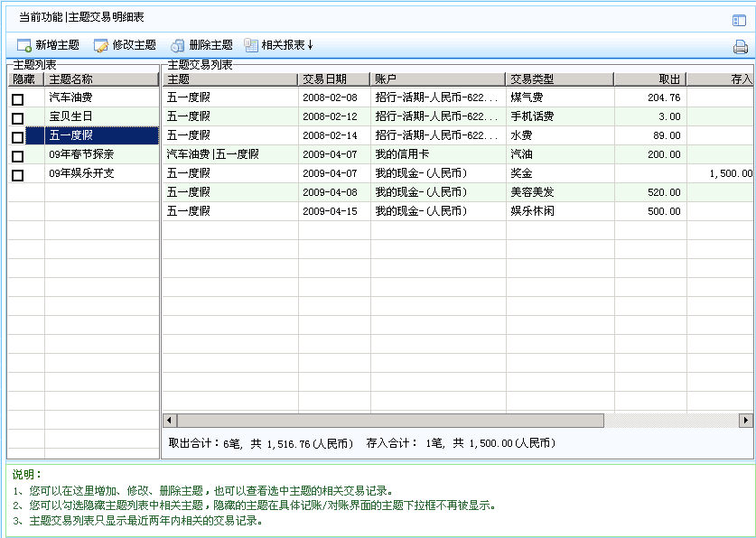Image resolution: width=756 pixels, height=538 pixels.
Task: Click the 修改主题 (edit theme) icon
Action: 101,45
